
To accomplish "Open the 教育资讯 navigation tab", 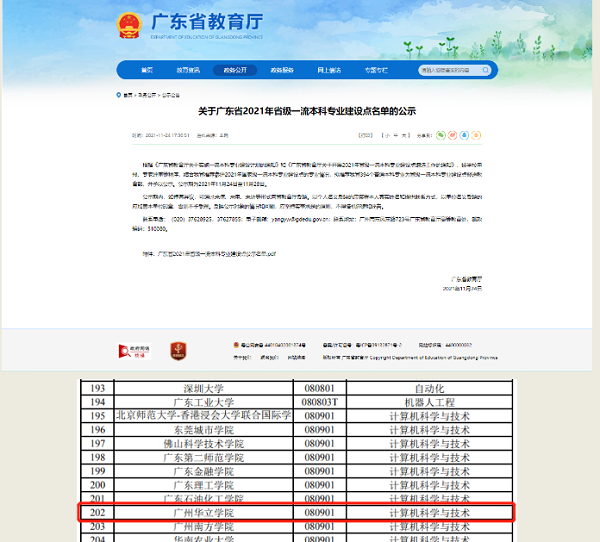I will [188, 70].
